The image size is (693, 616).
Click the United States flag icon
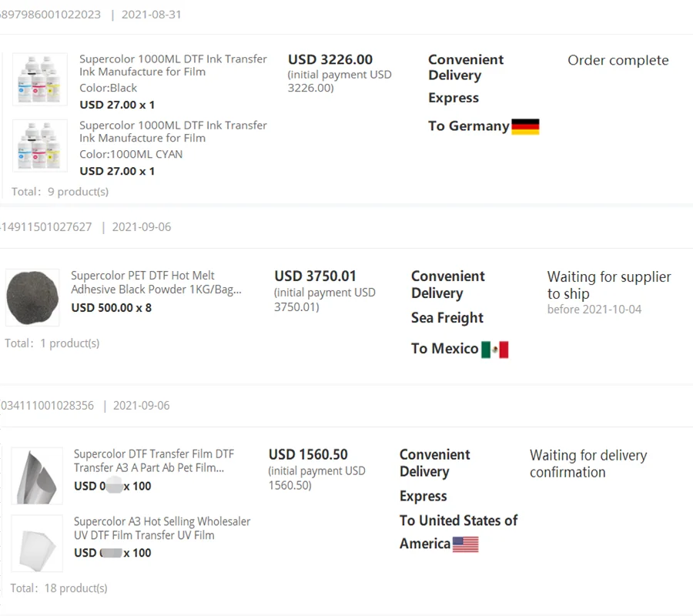465,544
